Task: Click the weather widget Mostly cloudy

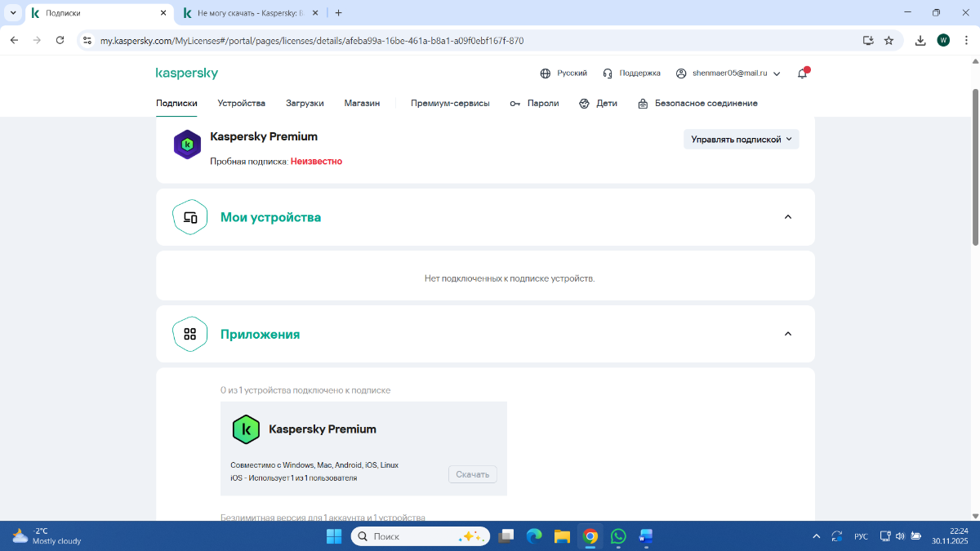Action: pyautogui.click(x=47, y=536)
